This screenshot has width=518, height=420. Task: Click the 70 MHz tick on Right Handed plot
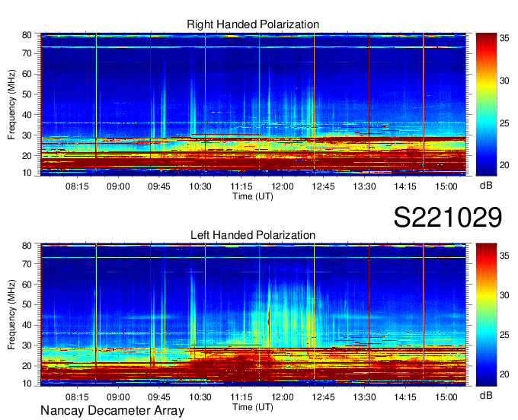(27, 53)
